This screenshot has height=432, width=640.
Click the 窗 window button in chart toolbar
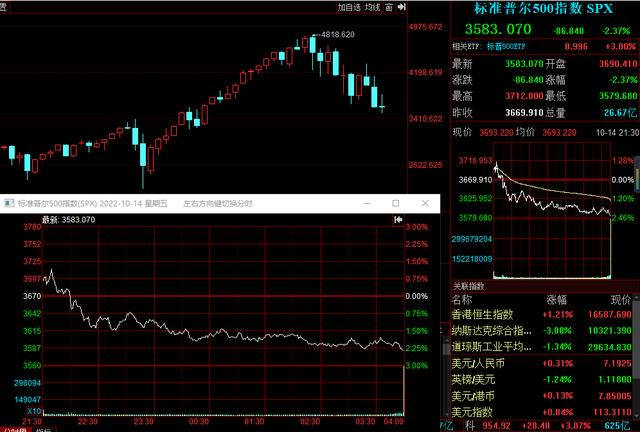click(x=389, y=7)
